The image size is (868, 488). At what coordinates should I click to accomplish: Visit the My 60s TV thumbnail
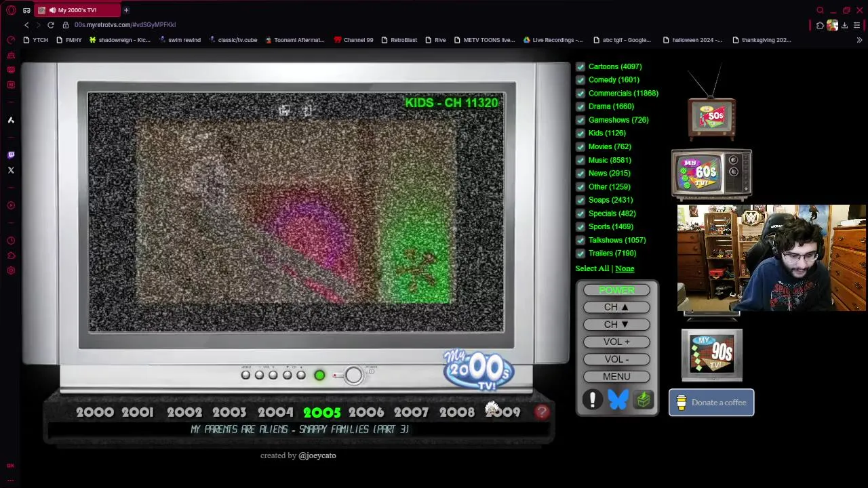pyautogui.click(x=711, y=174)
